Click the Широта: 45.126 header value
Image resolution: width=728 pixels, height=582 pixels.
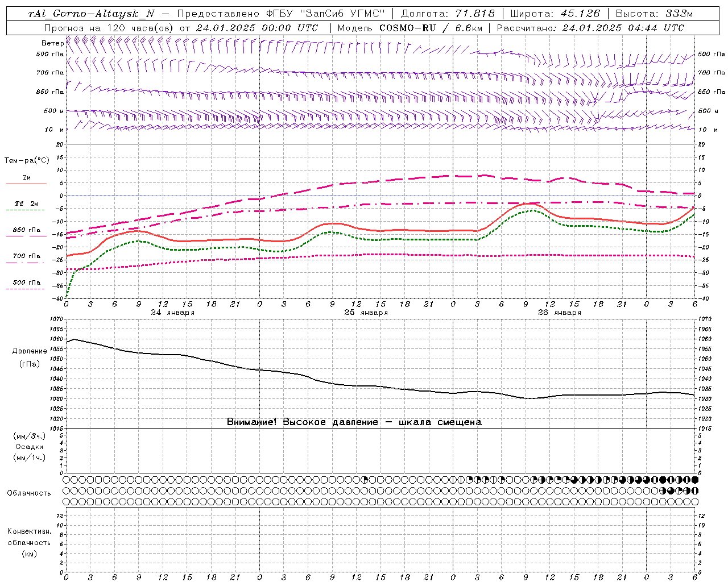tap(556, 14)
